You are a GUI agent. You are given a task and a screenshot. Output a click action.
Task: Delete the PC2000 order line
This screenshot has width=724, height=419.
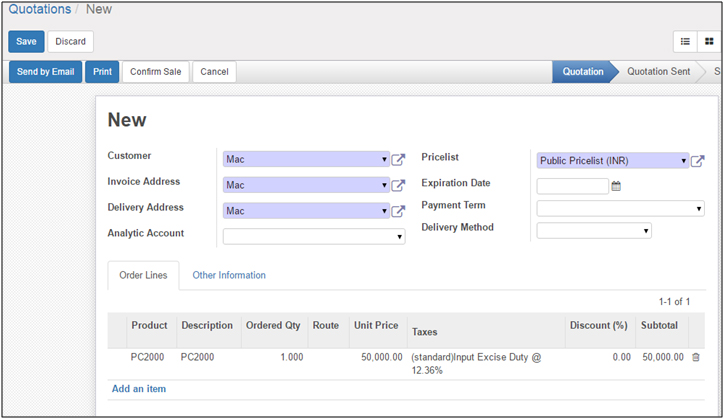[x=696, y=357]
